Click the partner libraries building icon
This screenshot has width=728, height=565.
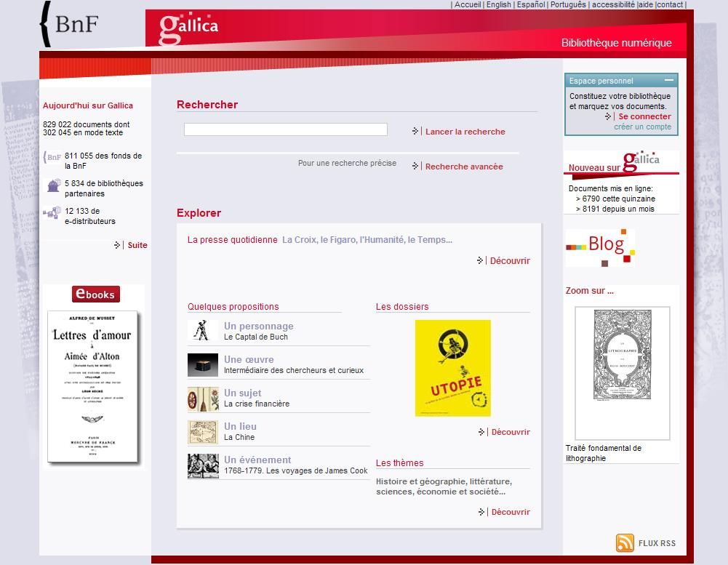pos(53,185)
